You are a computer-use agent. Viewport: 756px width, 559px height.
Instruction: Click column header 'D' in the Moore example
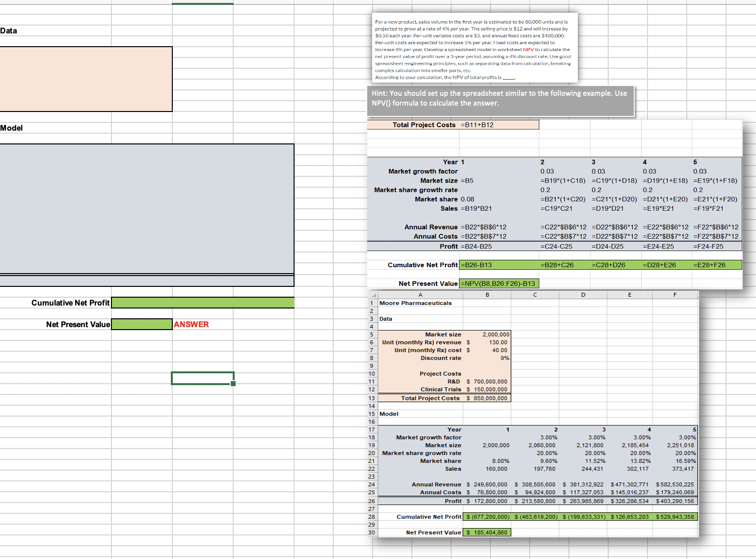(x=583, y=295)
